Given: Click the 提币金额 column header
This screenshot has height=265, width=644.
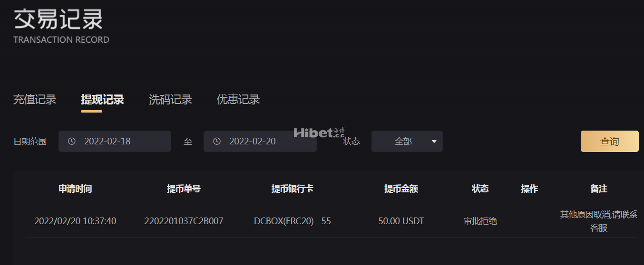Looking at the screenshot, I should (x=401, y=189).
